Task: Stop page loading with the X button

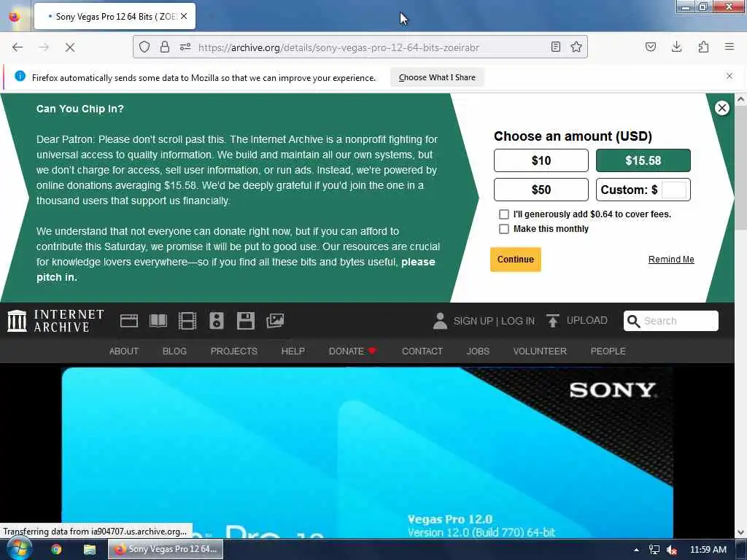Action: [70, 47]
